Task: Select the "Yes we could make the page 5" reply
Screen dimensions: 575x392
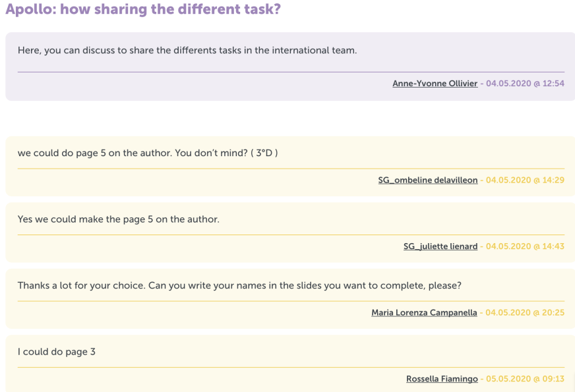Action: point(119,219)
